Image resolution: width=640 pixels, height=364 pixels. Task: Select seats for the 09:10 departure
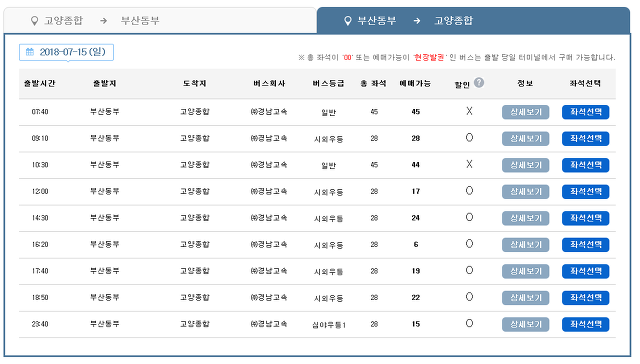coord(586,138)
